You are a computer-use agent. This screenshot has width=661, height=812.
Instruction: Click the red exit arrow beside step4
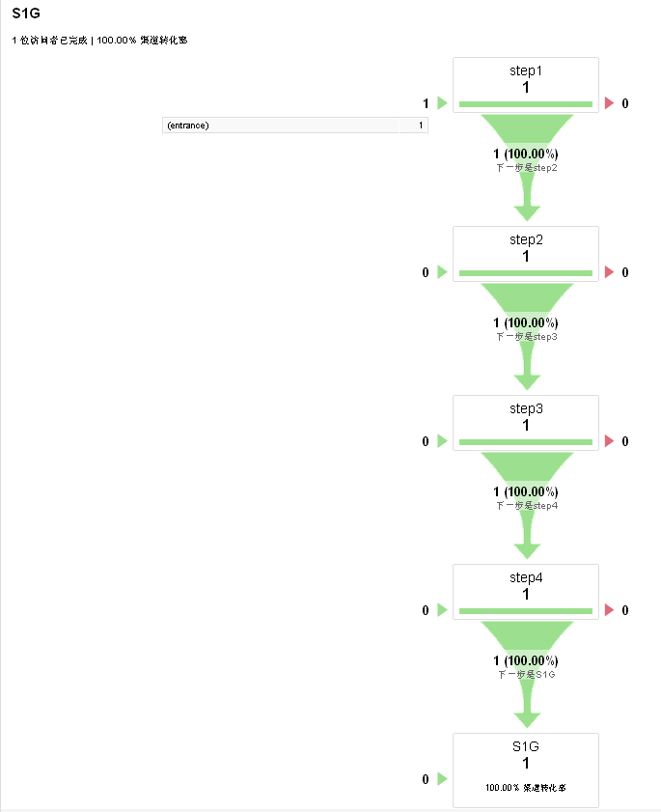[609, 610]
